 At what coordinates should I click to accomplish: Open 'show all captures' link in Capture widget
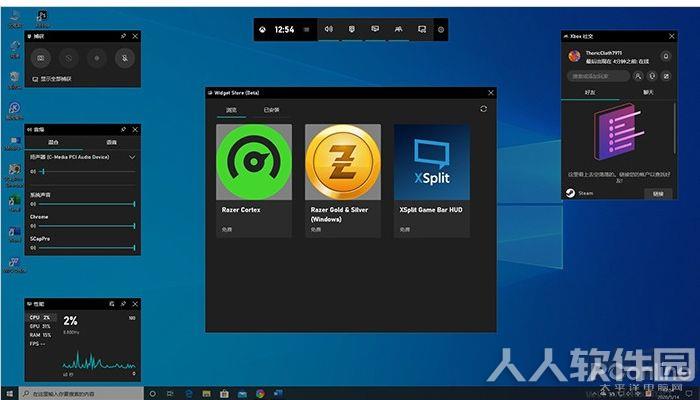point(52,79)
